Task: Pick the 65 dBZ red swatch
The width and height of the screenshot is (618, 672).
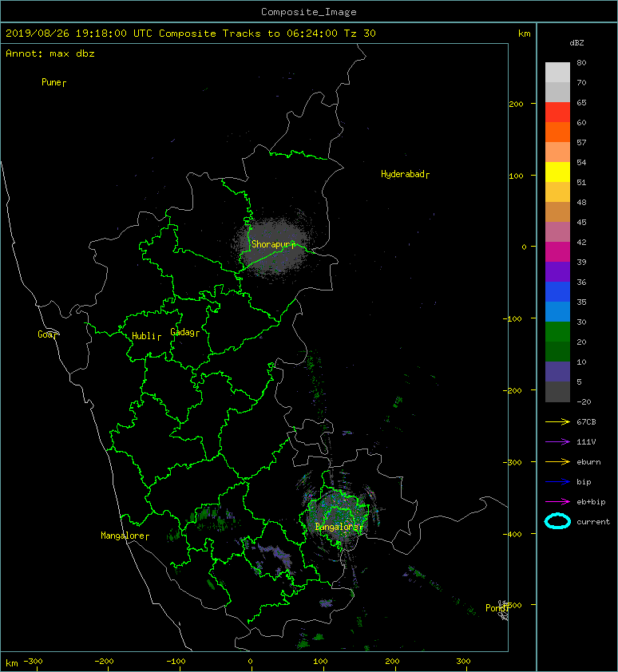Action: pyautogui.click(x=557, y=113)
